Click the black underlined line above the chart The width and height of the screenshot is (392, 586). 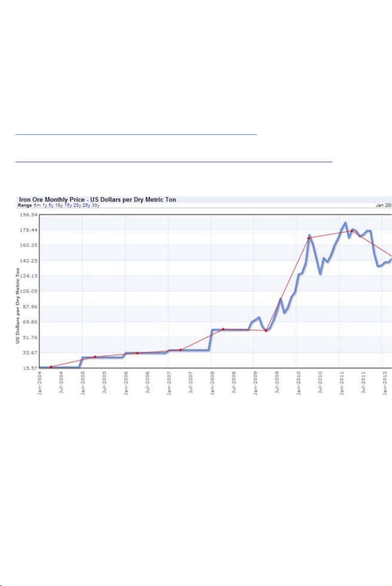tap(173, 162)
